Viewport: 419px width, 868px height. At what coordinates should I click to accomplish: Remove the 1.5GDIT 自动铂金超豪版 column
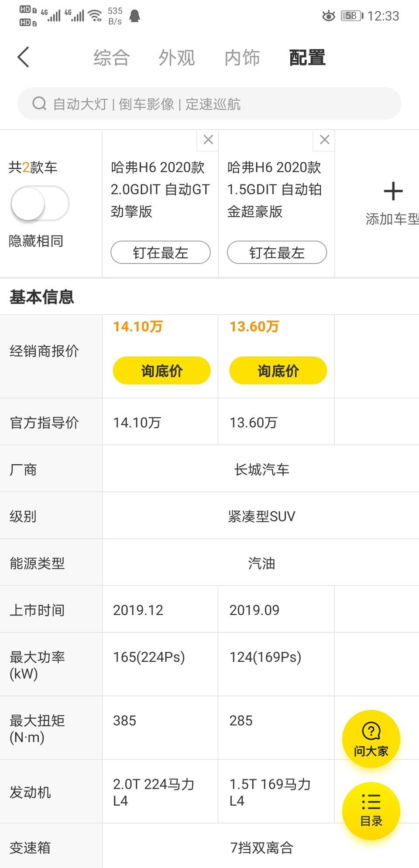(x=324, y=140)
